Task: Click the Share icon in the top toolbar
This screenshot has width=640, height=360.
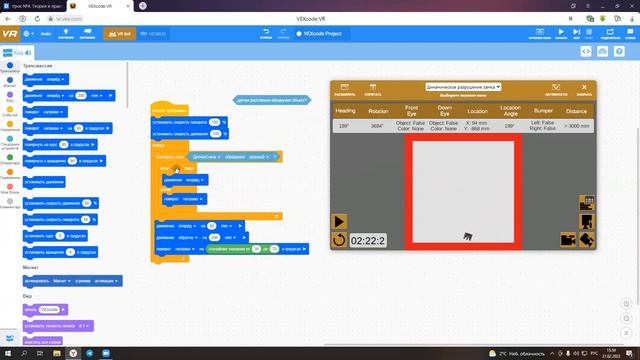Action: point(610,33)
